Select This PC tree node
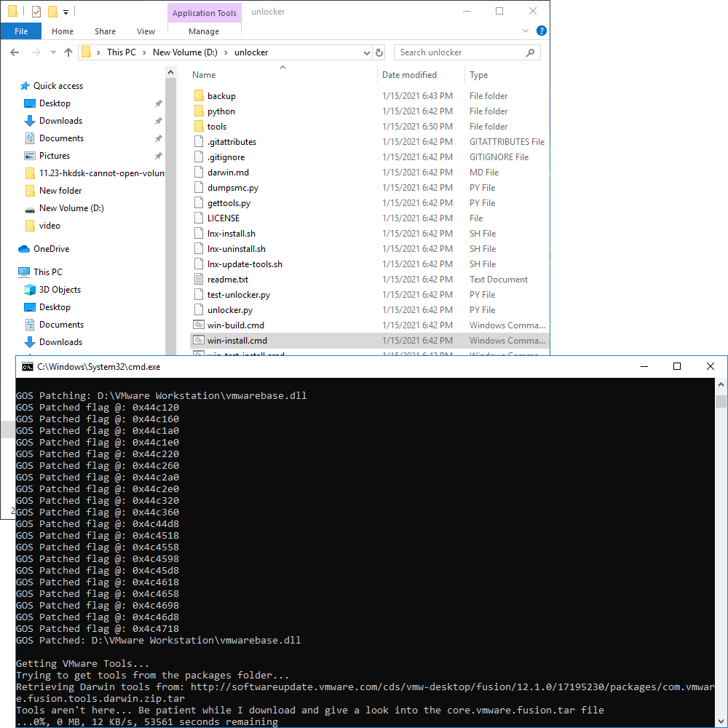 (x=47, y=272)
